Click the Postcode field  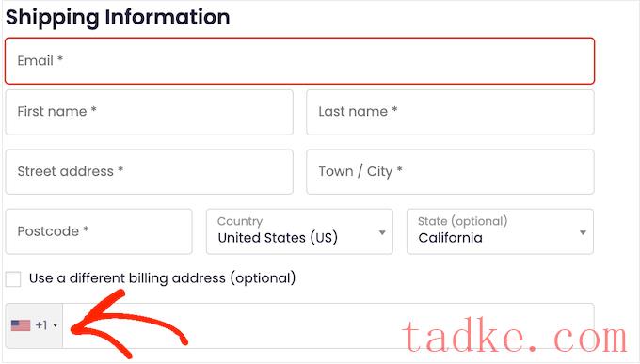tap(99, 231)
